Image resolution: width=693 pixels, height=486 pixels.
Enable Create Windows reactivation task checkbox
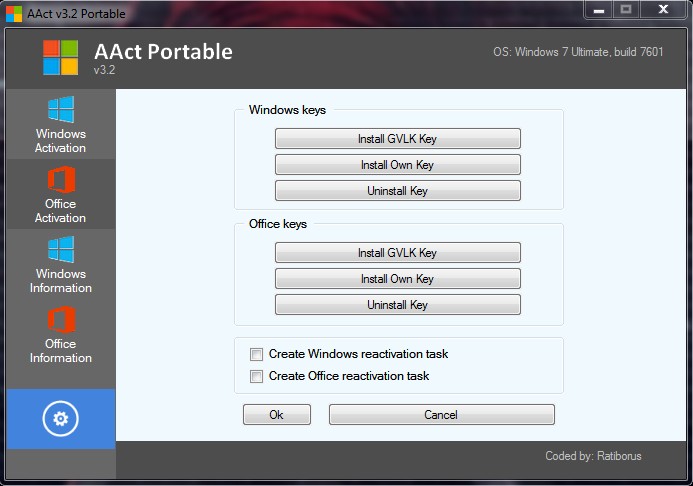pos(256,354)
